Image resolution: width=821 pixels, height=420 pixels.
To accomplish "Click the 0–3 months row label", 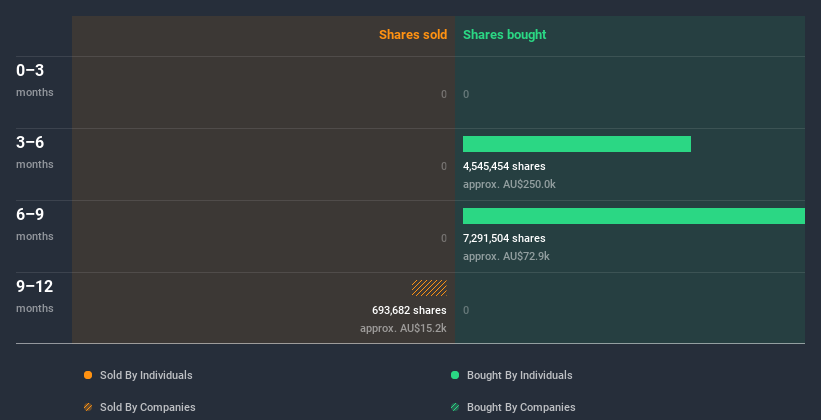I will (x=35, y=80).
